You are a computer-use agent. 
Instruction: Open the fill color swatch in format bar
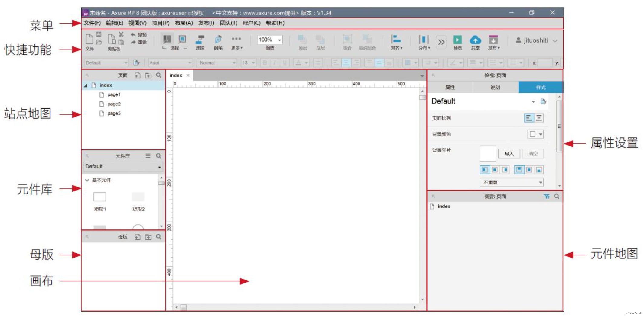coord(410,63)
